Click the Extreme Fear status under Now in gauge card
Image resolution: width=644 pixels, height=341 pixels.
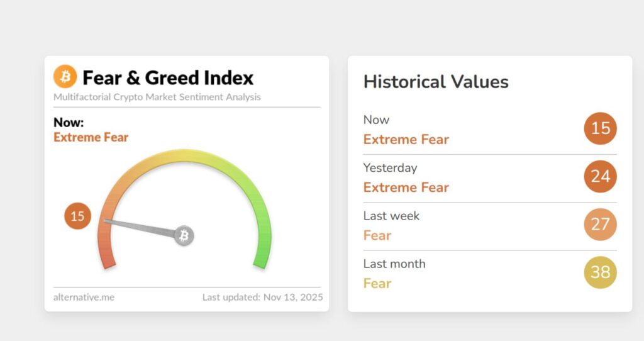91,137
